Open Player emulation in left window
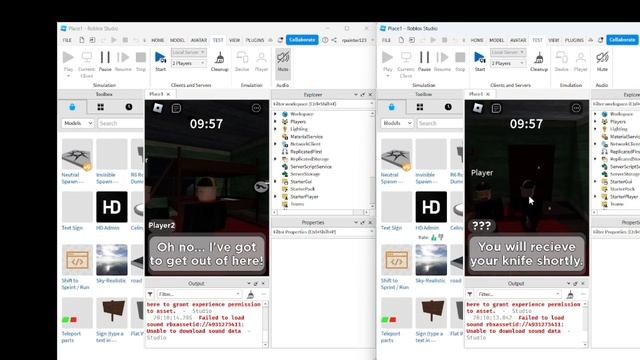 click(261, 61)
